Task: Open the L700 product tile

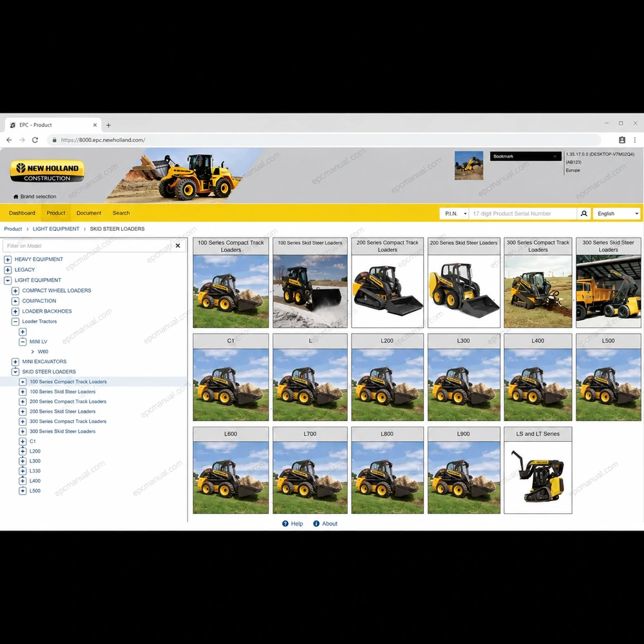Action: 310,470
